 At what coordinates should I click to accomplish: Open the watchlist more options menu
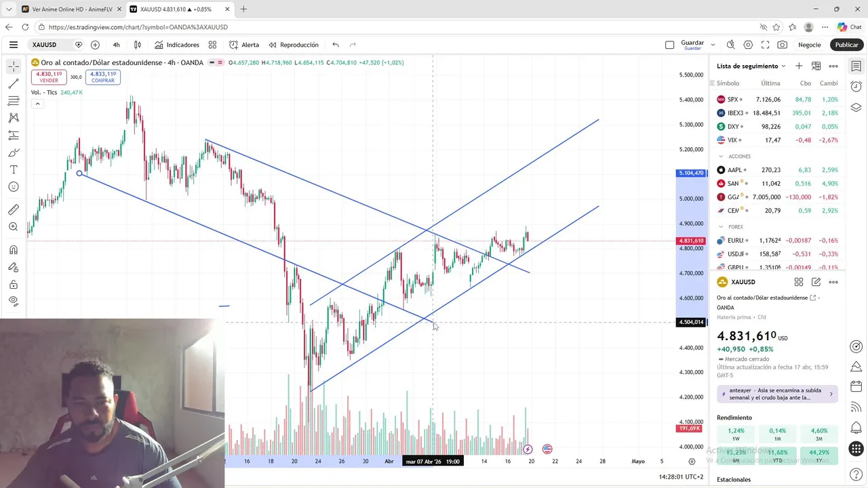833,66
